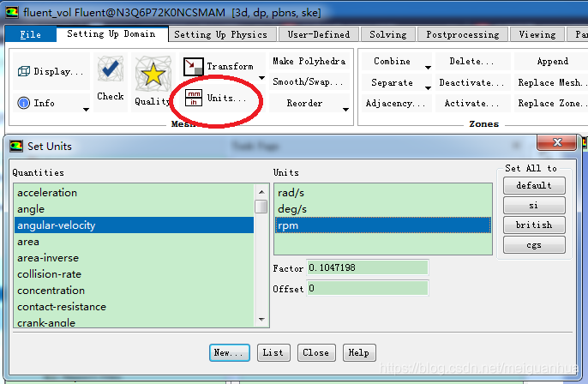Click the New... button

click(x=230, y=353)
